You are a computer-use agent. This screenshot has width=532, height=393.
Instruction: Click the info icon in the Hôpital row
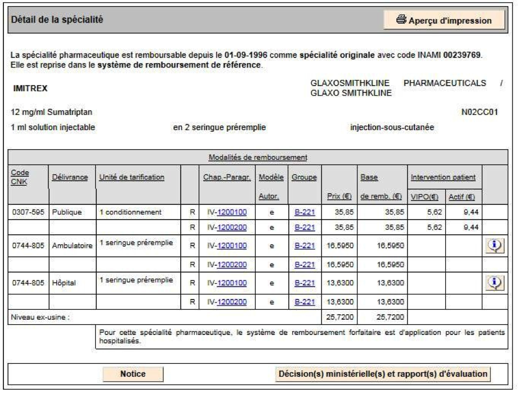click(495, 283)
